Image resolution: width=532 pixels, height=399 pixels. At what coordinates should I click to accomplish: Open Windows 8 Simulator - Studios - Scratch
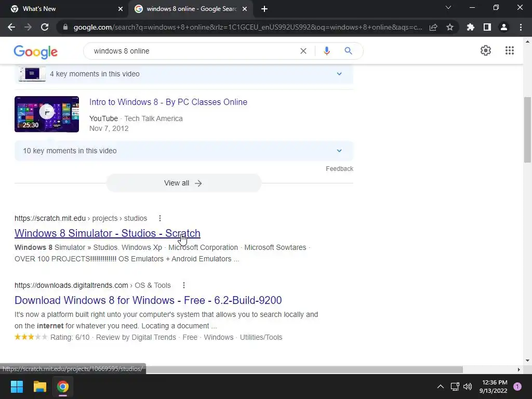click(107, 233)
